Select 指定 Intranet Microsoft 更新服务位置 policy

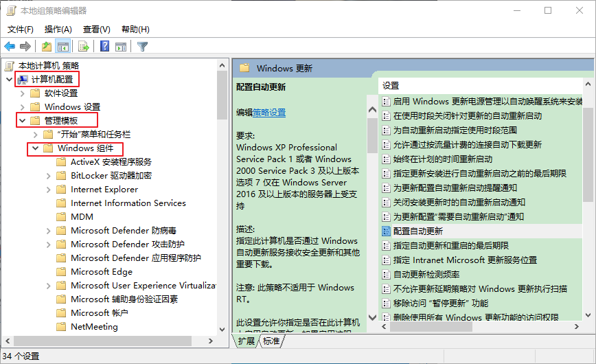tap(465, 260)
